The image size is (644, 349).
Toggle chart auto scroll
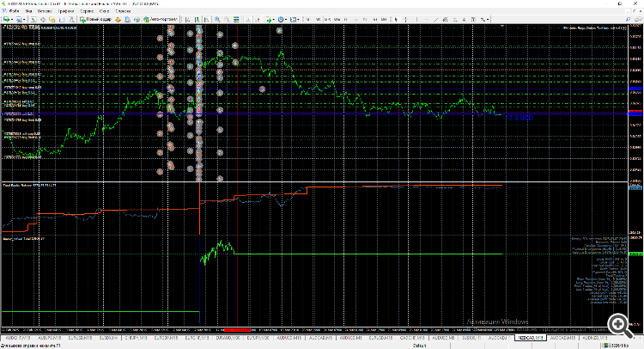tap(247, 19)
